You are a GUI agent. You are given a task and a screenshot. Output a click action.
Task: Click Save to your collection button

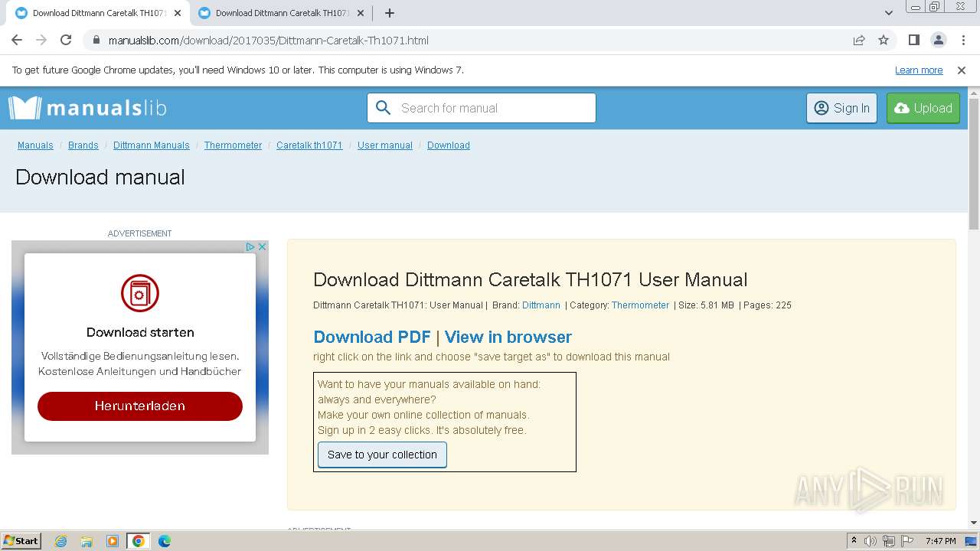click(x=382, y=455)
